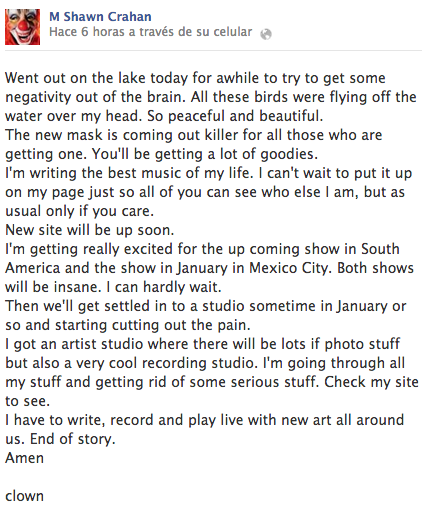Viewport: 433px width, 507px height.
Task: Click the line "Then we'll get settled in to a studio"
Action: [x=206, y=306]
